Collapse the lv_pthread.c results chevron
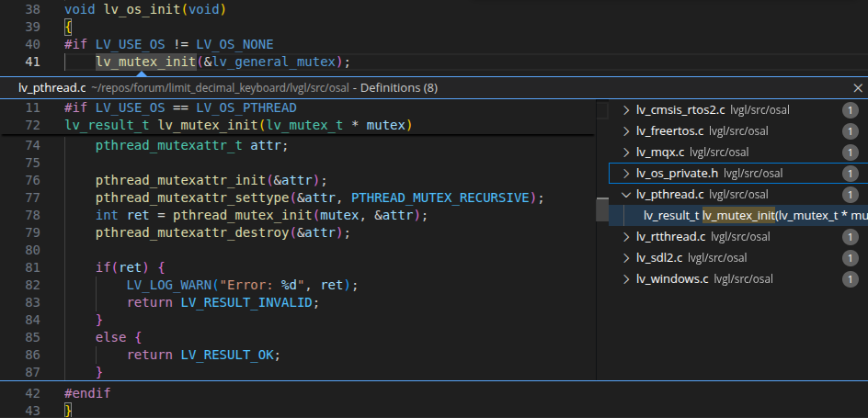 pos(626,195)
